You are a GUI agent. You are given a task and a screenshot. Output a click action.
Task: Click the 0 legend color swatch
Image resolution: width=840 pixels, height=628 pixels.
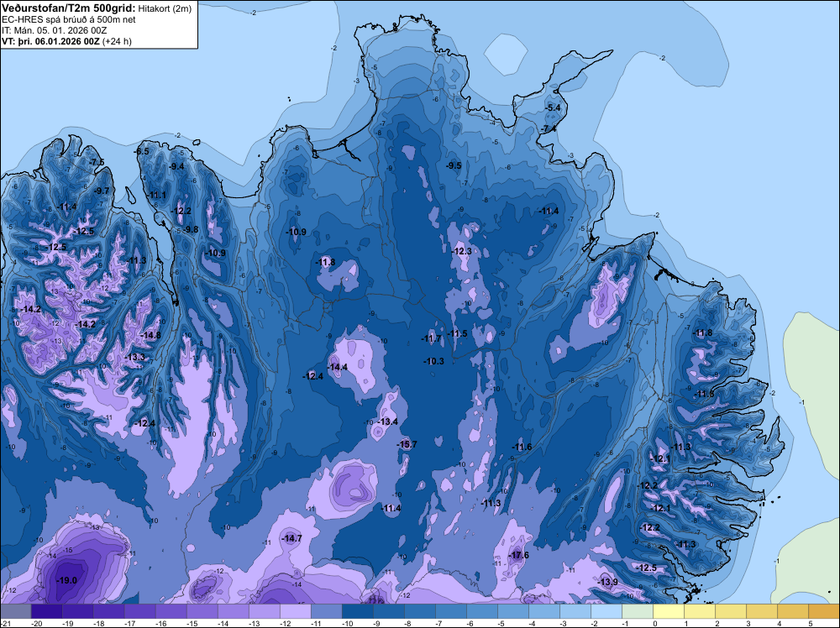pyautogui.click(x=668, y=611)
